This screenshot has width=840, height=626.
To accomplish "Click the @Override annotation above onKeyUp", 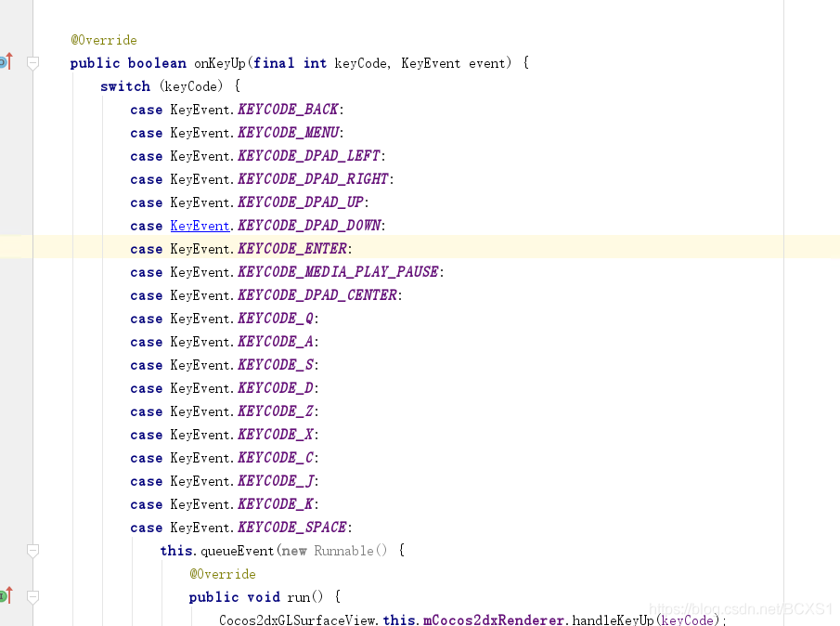I will point(104,40).
